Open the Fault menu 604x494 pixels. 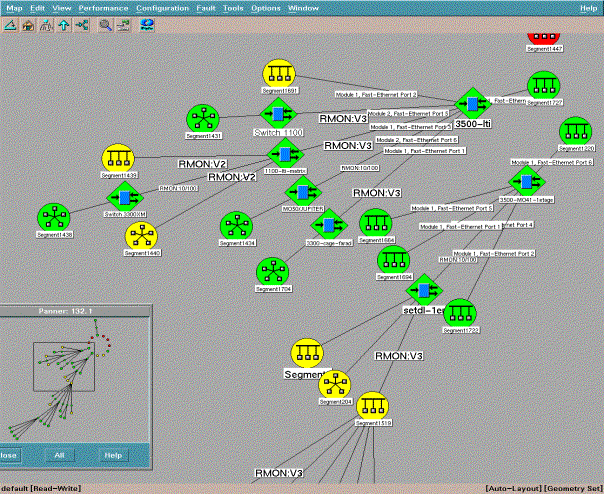(206, 8)
